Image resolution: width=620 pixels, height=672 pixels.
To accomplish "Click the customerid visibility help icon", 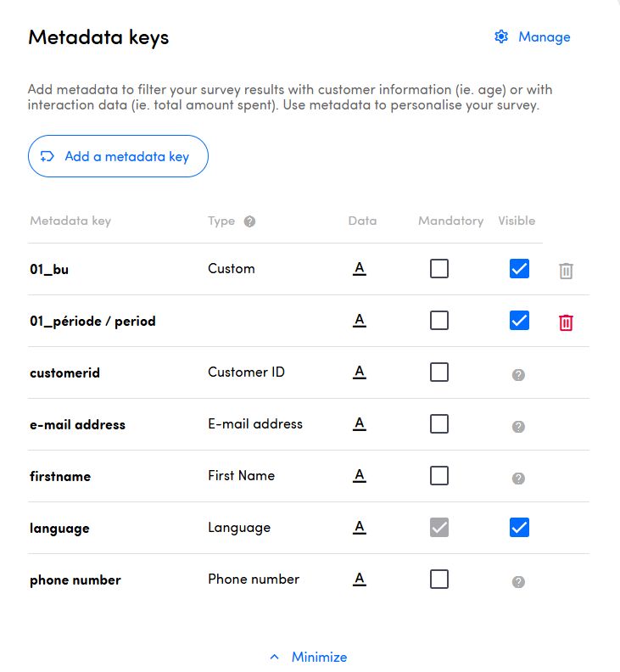I will coord(519,374).
